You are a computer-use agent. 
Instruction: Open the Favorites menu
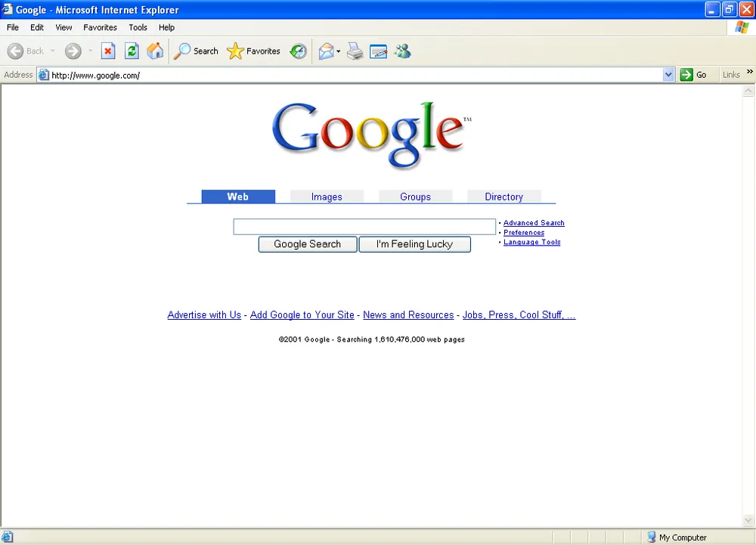pyautogui.click(x=100, y=27)
